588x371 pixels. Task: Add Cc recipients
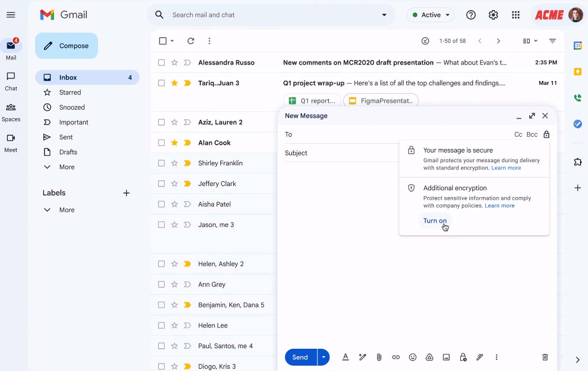coord(518,134)
